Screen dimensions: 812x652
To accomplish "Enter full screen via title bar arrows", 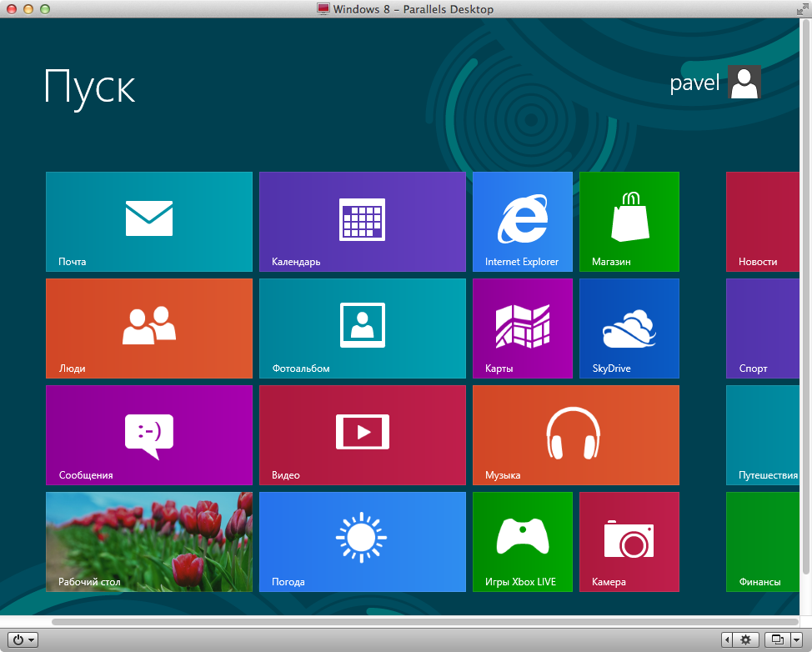I will pyautogui.click(x=802, y=9).
